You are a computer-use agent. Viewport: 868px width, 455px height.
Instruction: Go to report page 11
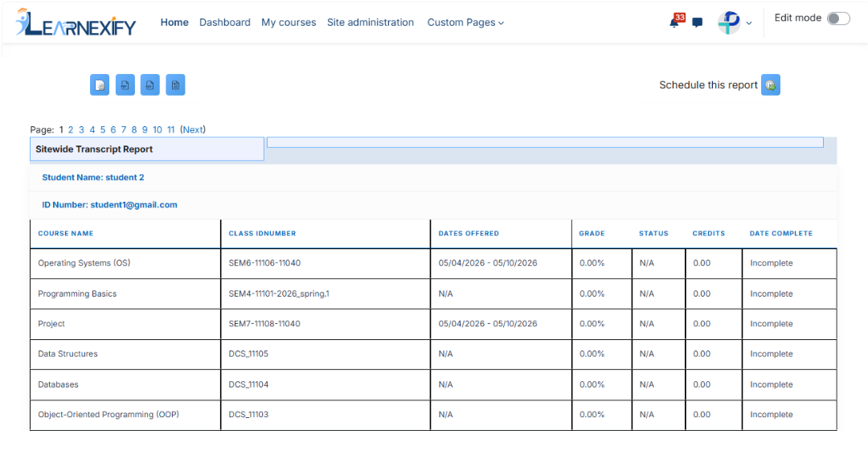pos(170,129)
